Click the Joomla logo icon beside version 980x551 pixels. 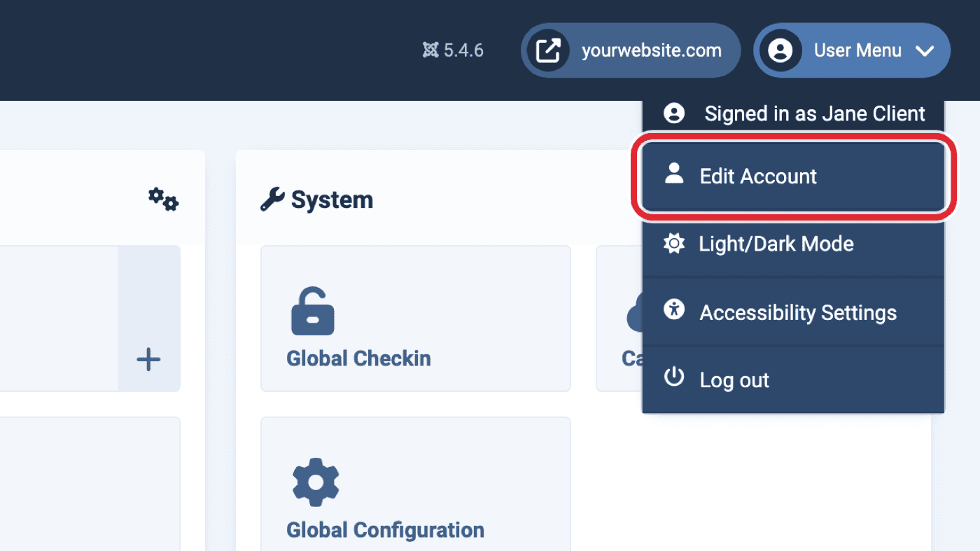(x=430, y=50)
